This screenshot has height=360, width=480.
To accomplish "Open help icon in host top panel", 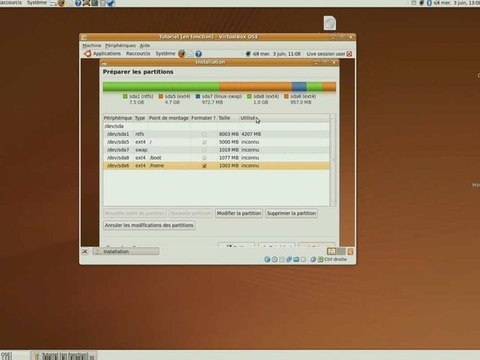I will [78, 3].
